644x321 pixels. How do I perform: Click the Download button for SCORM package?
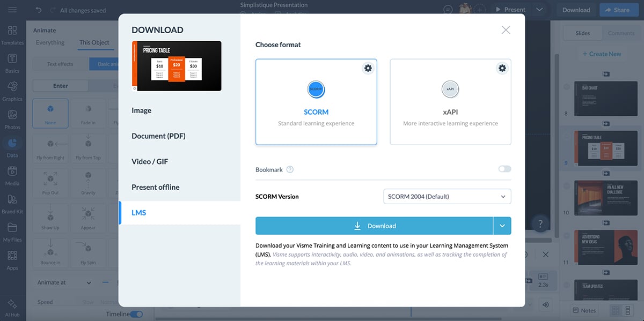coord(374,226)
